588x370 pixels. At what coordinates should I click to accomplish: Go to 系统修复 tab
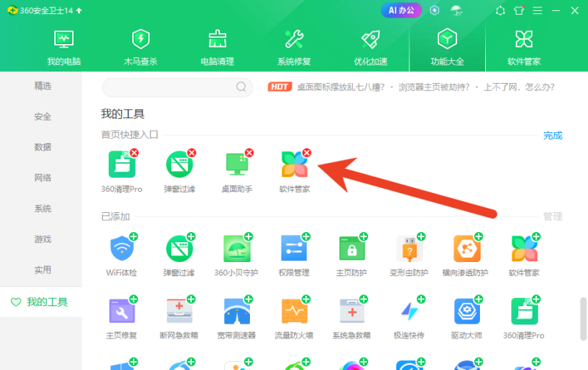294,48
